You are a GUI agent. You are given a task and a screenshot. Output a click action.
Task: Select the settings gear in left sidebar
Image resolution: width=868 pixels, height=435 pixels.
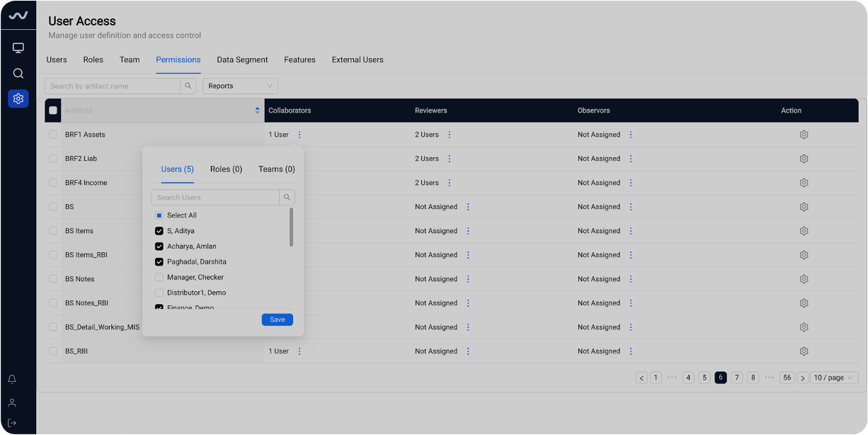[x=18, y=98]
